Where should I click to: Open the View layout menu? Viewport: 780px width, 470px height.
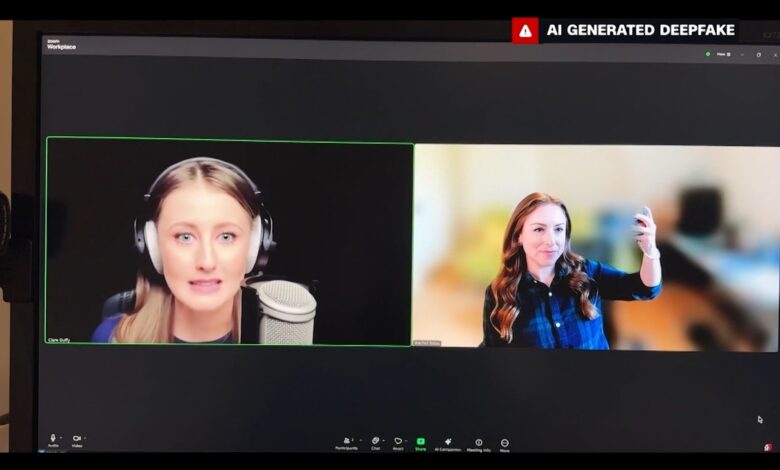pos(723,54)
